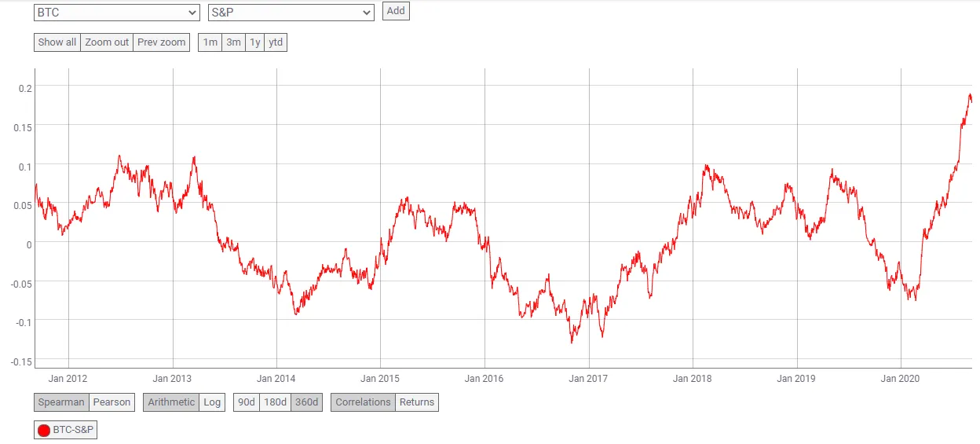The width and height of the screenshot is (980, 444).
Task: Select Prev zoom button
Action: click(x=162, y=42)
